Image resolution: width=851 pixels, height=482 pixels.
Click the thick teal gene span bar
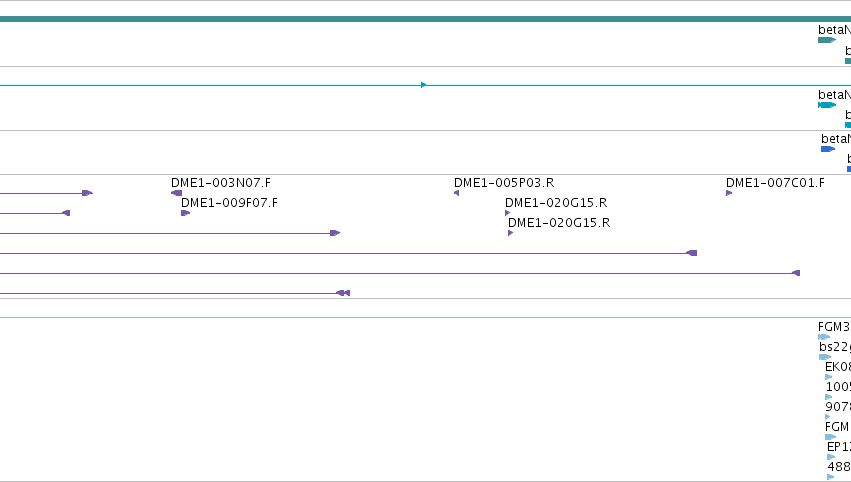click(x=426, y=19)
